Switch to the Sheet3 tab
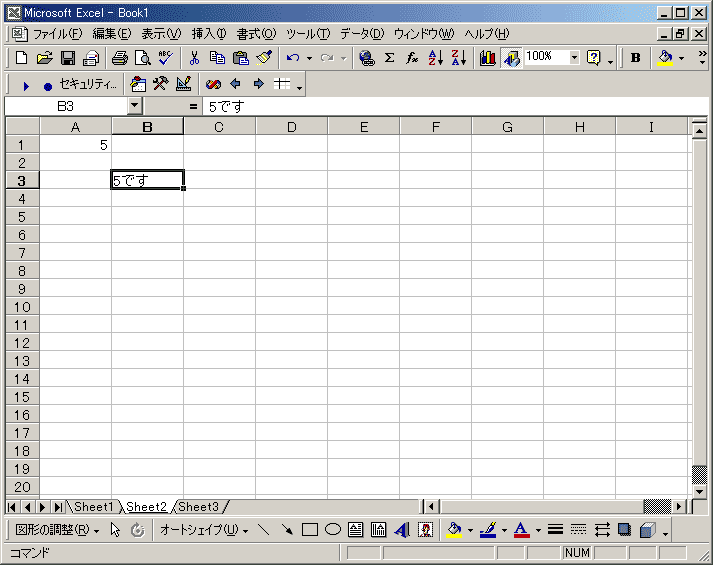Image resolution: width=713 pixels, height=565 pixels. pos(198,506)
